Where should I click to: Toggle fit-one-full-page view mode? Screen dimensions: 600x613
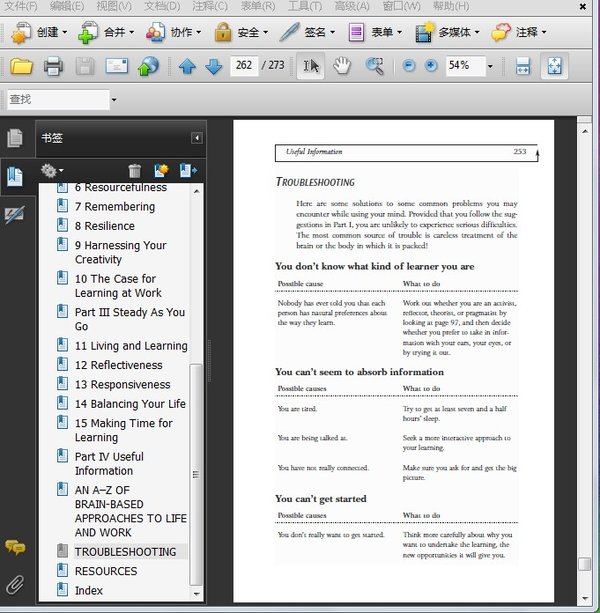(553, 67)
